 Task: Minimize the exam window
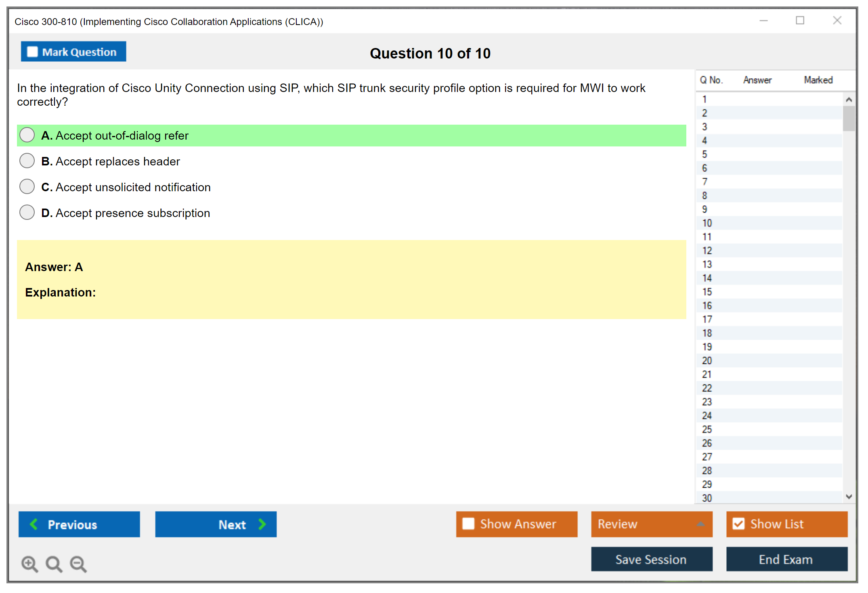(x=763, y=21)
